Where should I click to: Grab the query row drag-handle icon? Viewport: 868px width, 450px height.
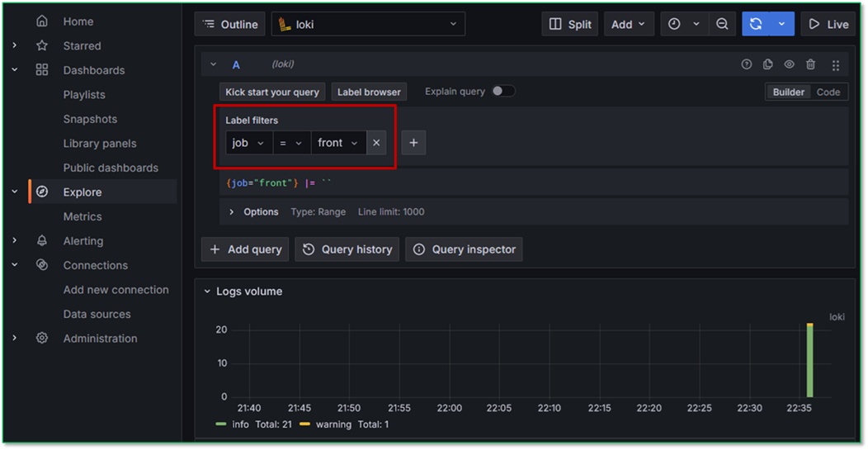(836, 65)
